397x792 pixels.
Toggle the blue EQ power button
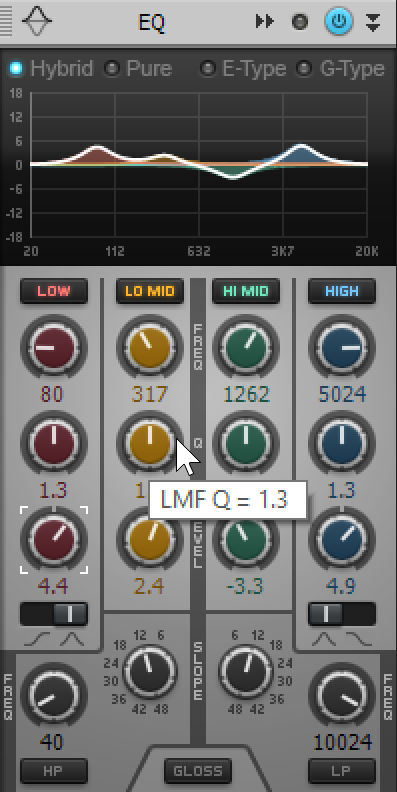point(338,22)
